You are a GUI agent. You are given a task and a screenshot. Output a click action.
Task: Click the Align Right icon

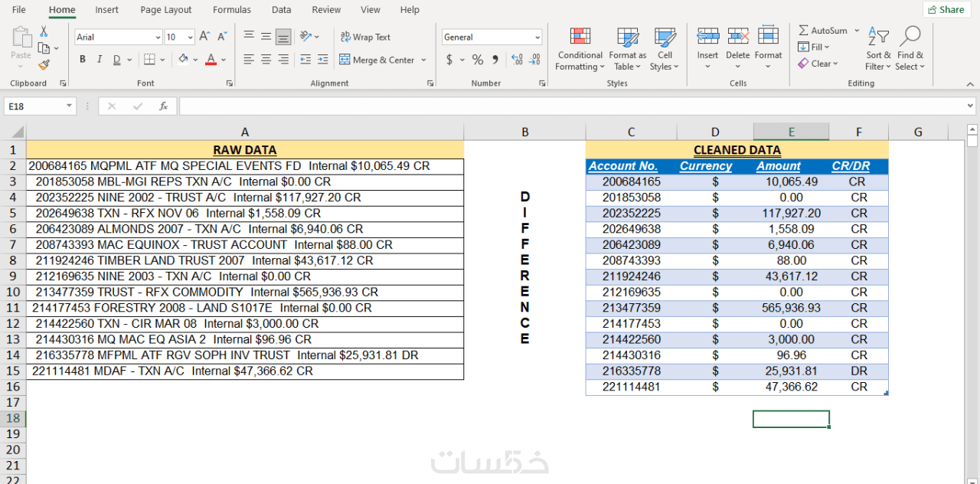point(283,60)
